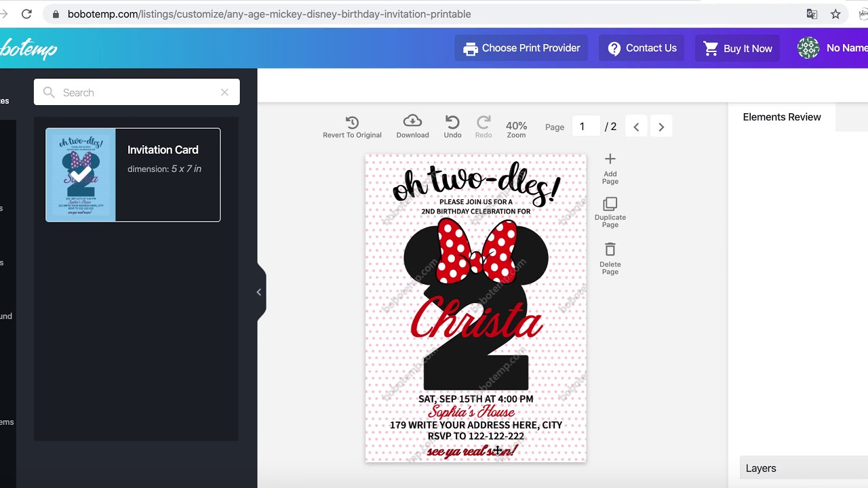Screen dimensions: 868x488
Task: Select '2ND BIRTHDAY CELEBRATION FOR' text
Action: pyautogui.click(x=476, y=211)
